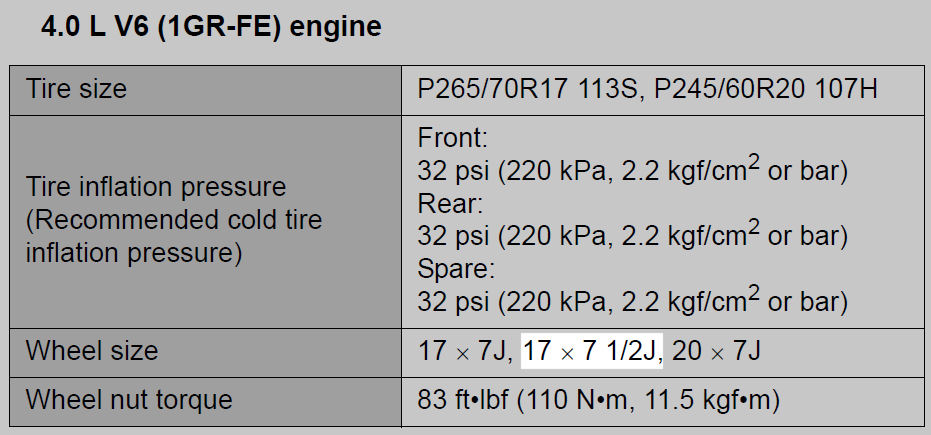Click the spare 32 psi pressure value

coord(454,302)
